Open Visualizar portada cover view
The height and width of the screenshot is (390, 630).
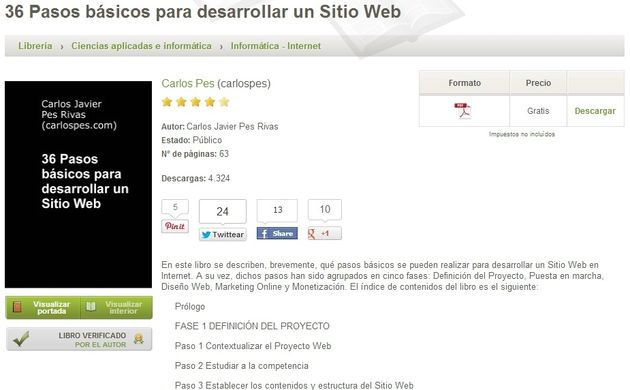[43, 308]
